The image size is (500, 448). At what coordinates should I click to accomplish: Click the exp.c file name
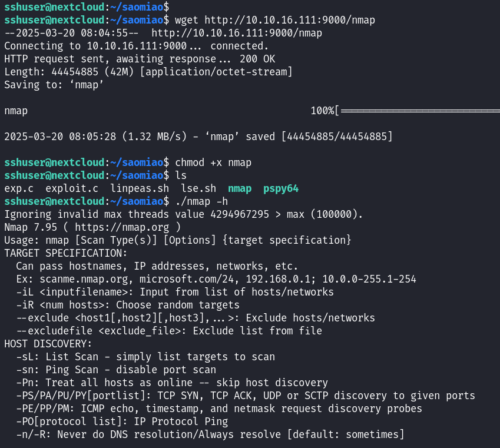pyautogui.click(x=19, y=188)
